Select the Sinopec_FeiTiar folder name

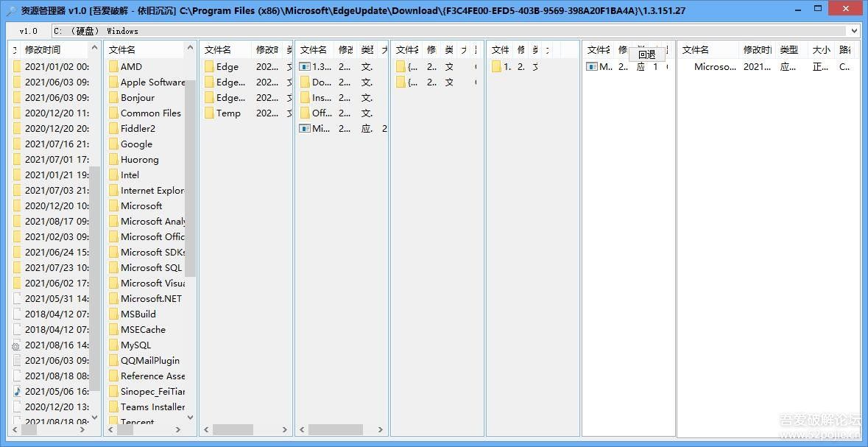tap(153, 392)
